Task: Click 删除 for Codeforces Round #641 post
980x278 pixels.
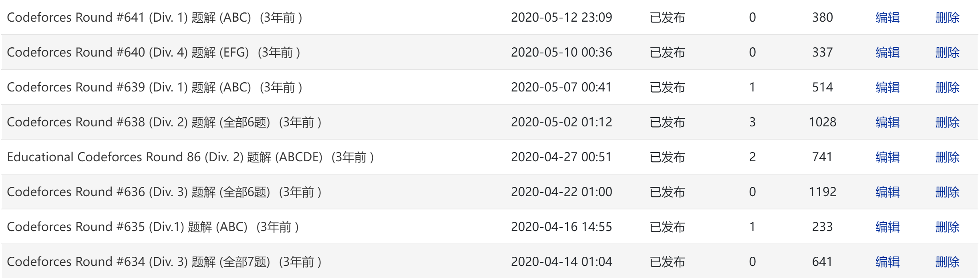Action: point(947,18)
